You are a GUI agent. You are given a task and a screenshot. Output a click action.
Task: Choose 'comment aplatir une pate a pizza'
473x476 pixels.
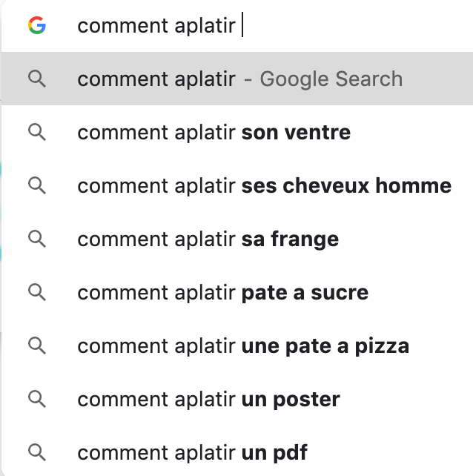(x=243, y=346)
